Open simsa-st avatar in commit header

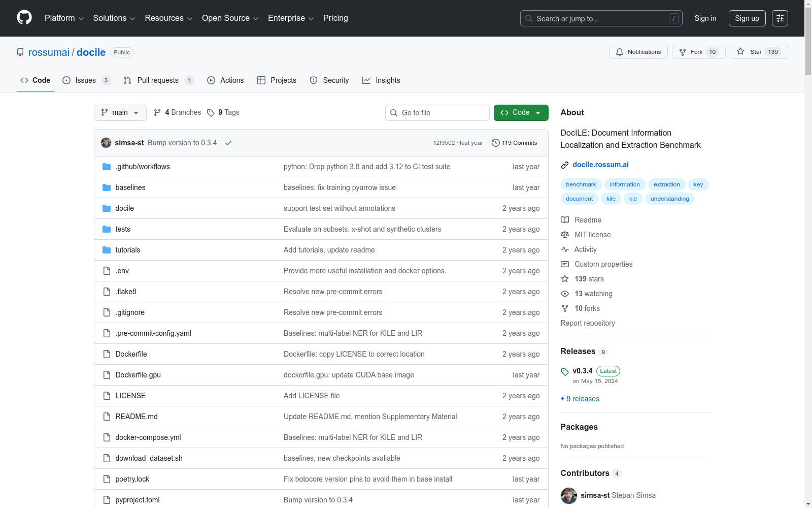point(106,143)
